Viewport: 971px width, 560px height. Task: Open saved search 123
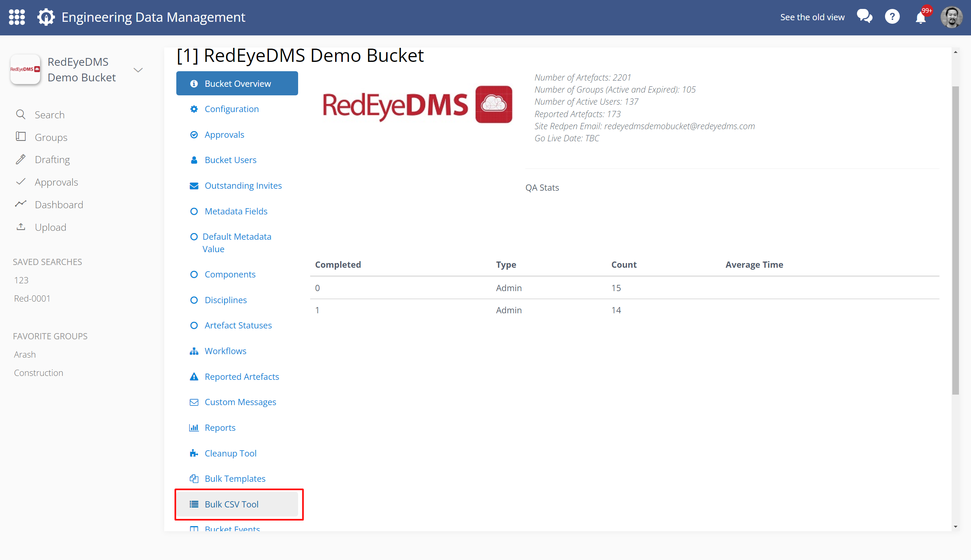21,280
